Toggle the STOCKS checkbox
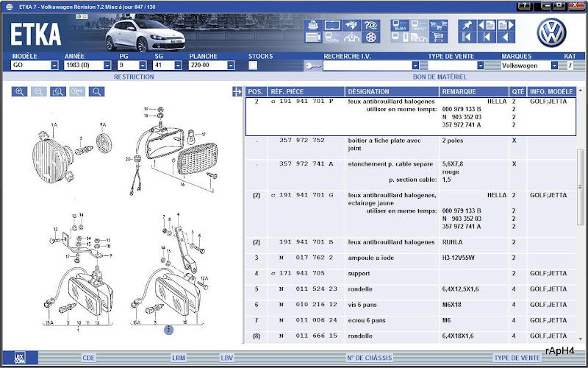 point(253,66)
